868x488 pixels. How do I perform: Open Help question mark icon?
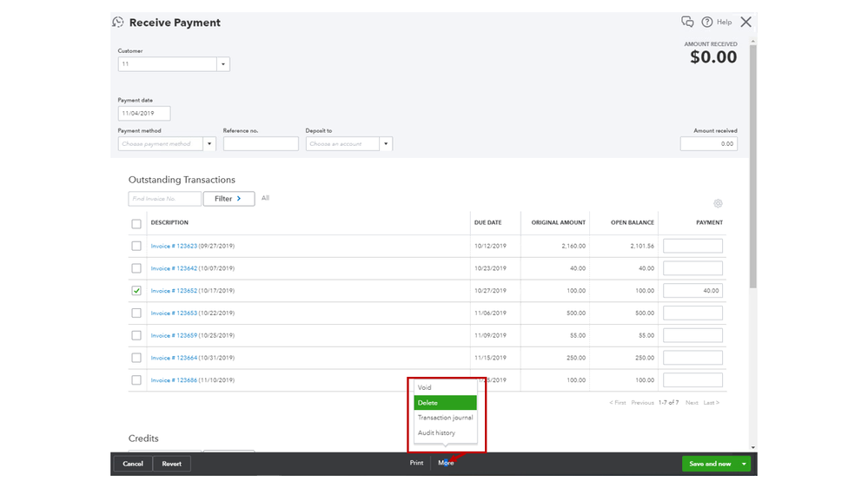[707, 22]
